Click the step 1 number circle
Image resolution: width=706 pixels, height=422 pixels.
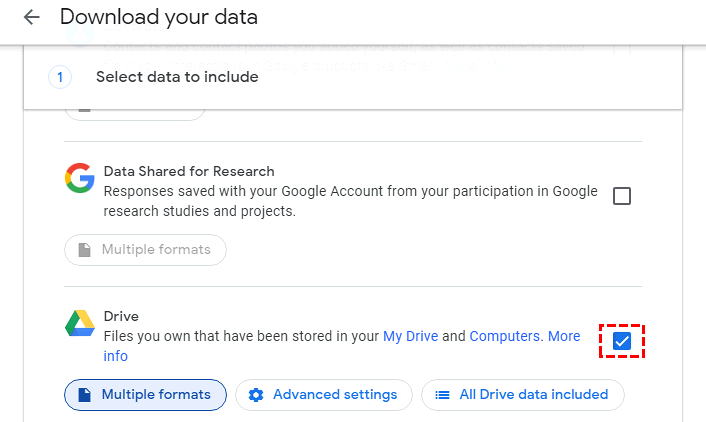[x=60, y=77]
